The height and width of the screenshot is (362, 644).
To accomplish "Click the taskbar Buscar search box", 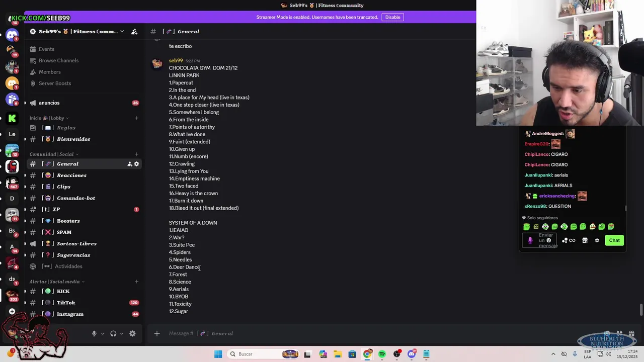I will point(263,354).
